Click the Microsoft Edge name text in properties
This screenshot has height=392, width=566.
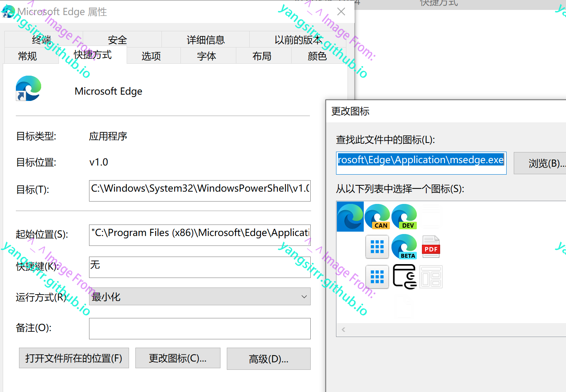point(108,91)
